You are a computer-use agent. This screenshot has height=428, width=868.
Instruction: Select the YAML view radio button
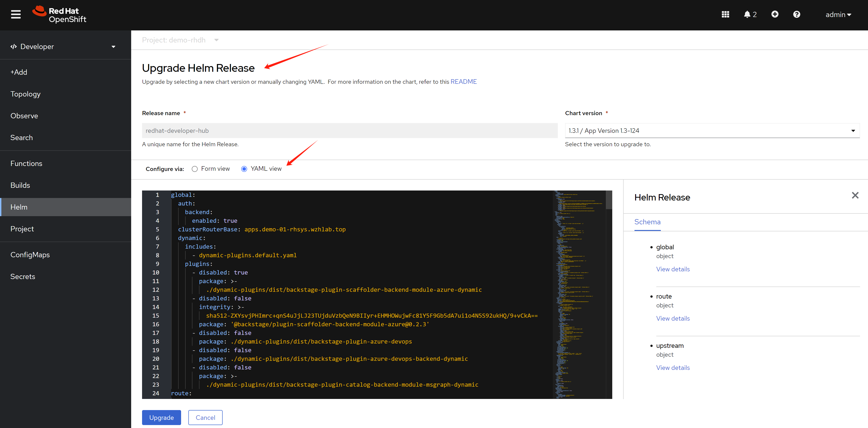point(244,169)
